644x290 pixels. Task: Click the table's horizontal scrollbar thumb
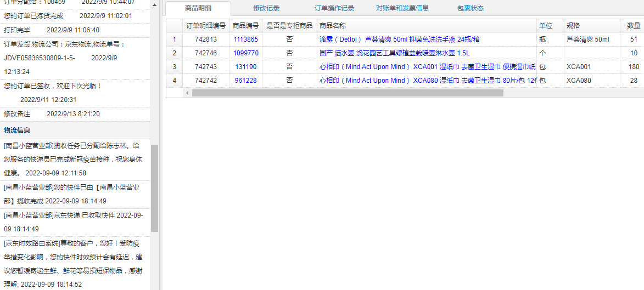point(348,93)
